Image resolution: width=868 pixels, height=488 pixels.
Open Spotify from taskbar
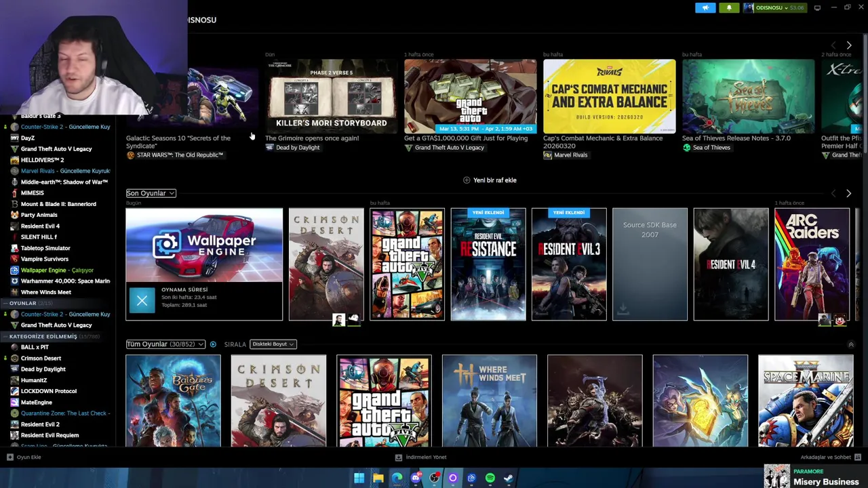tap(490, 478)
